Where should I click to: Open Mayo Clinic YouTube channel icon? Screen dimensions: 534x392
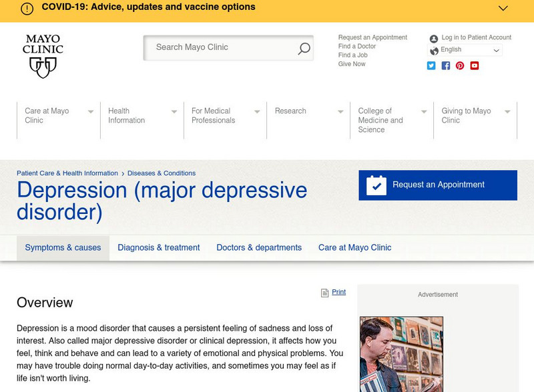[475, 66]
